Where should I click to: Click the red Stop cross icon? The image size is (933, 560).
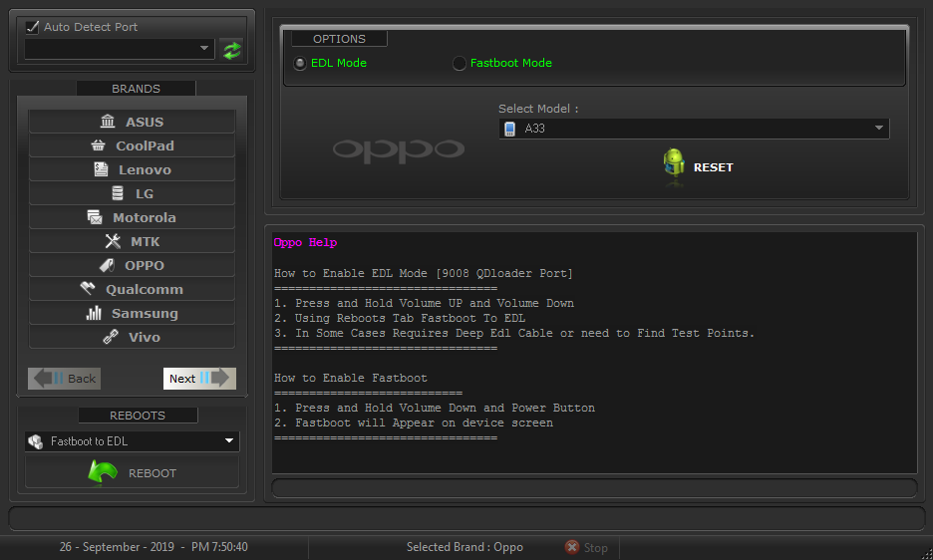572,547
